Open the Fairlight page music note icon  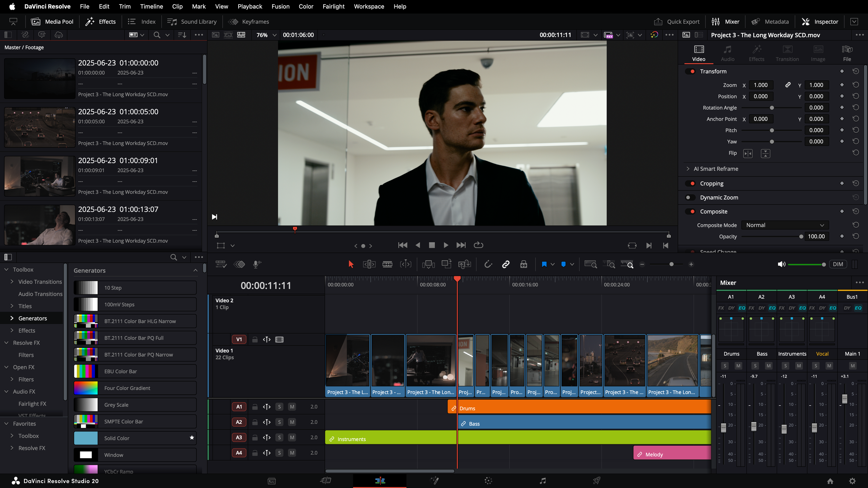[542, 481]
